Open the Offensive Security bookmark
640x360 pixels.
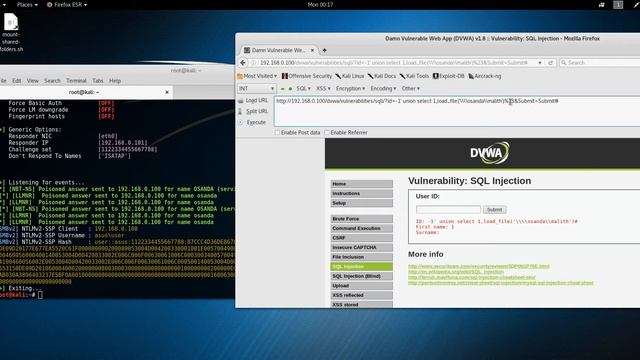pyautogui.click(x=307, y=76)
